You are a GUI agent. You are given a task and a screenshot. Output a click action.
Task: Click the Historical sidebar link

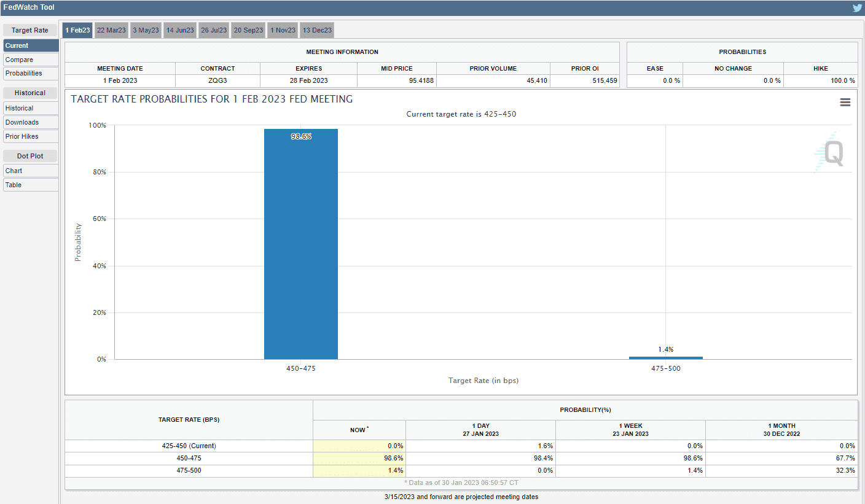(x=31, y=108)
